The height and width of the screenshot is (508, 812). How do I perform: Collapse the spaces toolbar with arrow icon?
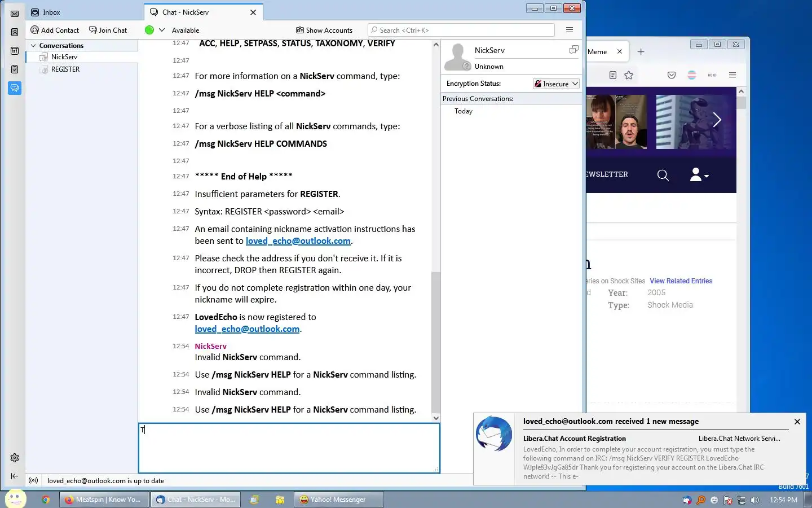(x=15, y=476)
